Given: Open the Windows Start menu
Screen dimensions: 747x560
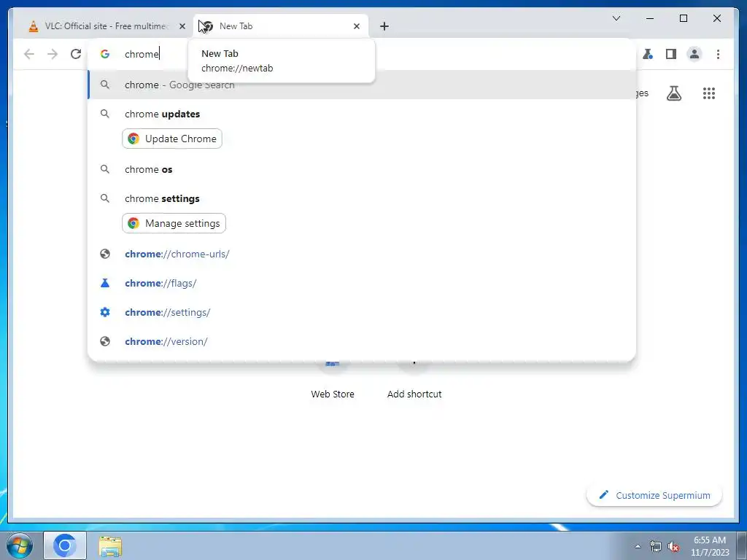Looking at the screenshot, I should [x=20, y=545].
